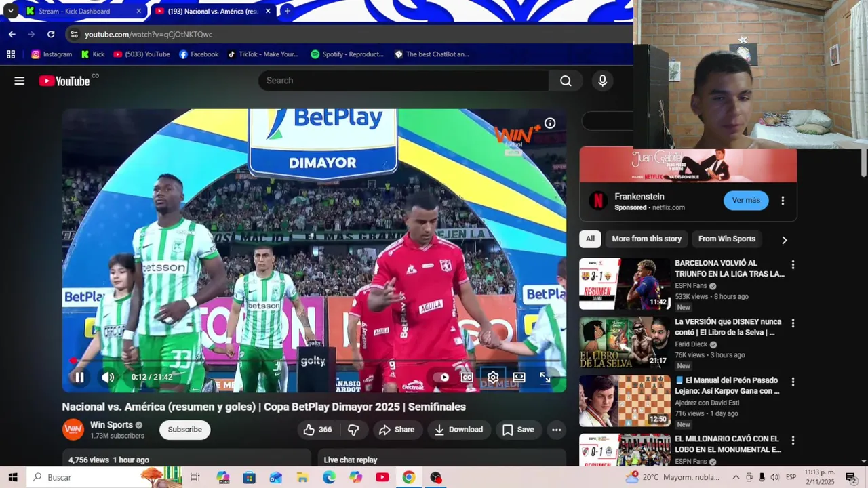Select From Win Sports chip
Screen dimensions: 868x488
[x=726, y=239]
